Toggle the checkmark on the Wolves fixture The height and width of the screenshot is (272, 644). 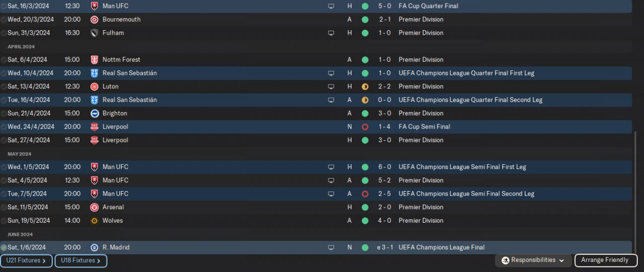(4, 221)
